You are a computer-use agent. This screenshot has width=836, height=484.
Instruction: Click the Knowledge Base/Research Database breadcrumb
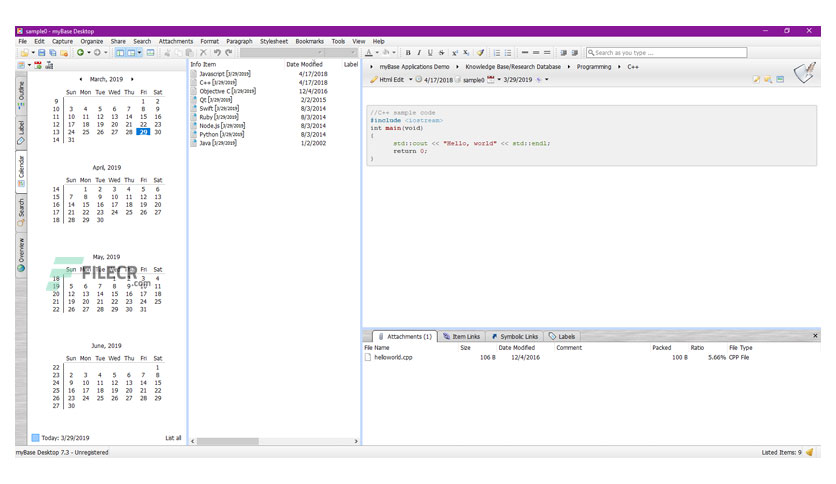click(513, 67)
